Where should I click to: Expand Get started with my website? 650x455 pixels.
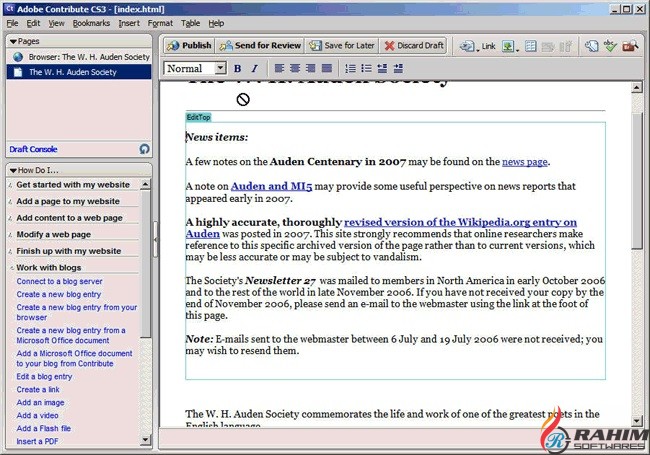coord(73,185)
